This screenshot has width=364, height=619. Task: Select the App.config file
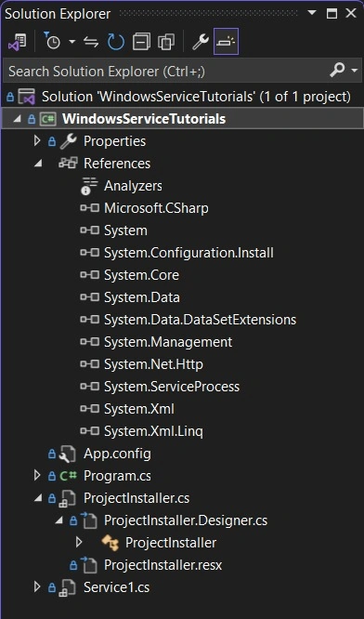tap(117, 454)
